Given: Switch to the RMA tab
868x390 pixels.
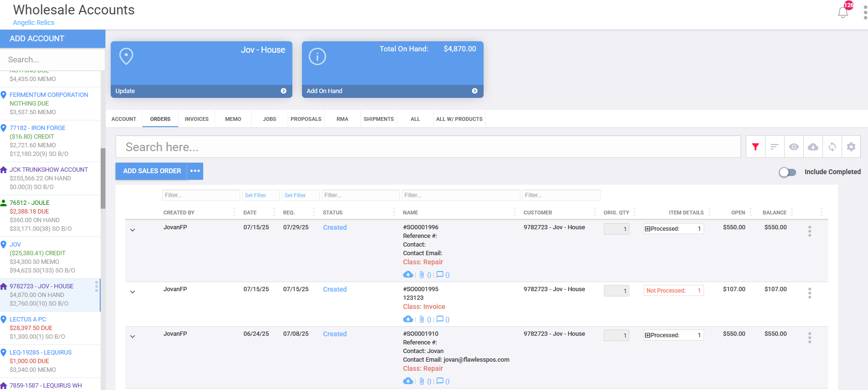Looking at the screenshot, I should click(342, 119).
